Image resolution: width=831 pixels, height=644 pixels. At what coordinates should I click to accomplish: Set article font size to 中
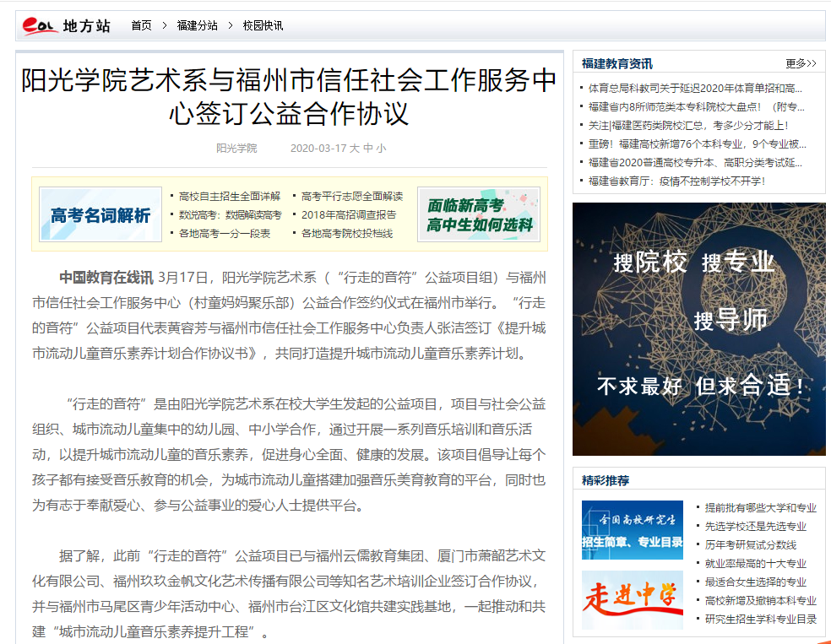click(x=368, y=149)
